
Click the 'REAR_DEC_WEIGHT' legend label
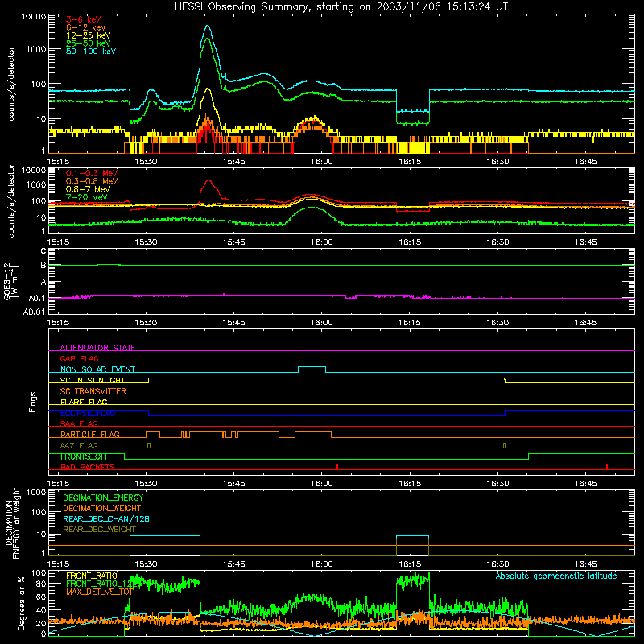pyautogui.click(x=99, y=529)
